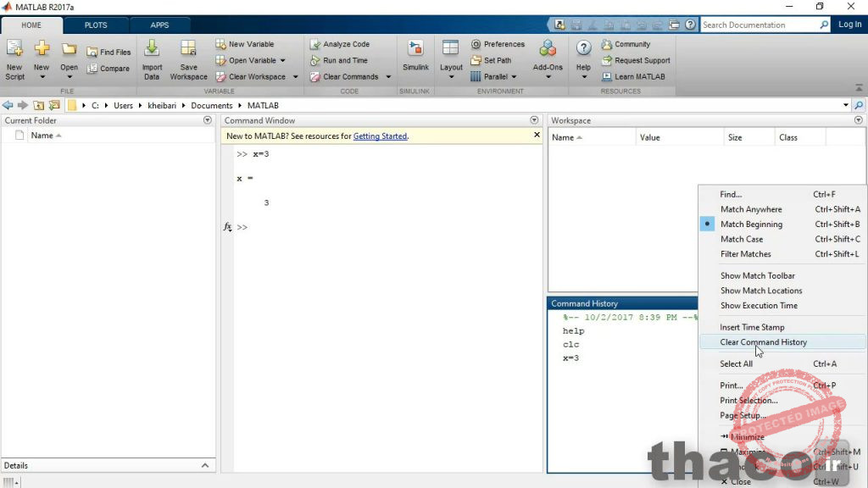Toggle Match Case option
This screenshot has height=488, width=868.
pyautogui.click(x=782, y=239)
